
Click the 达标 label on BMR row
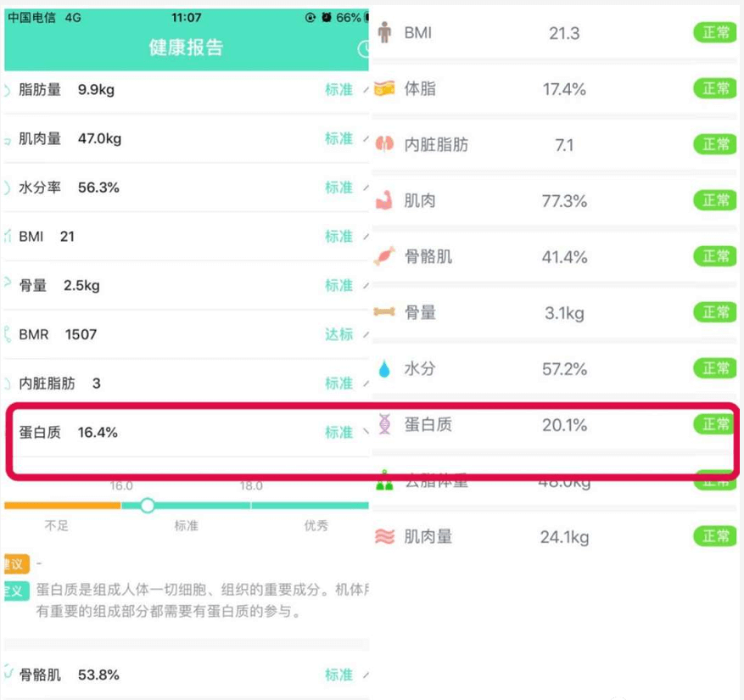[338, 334]
